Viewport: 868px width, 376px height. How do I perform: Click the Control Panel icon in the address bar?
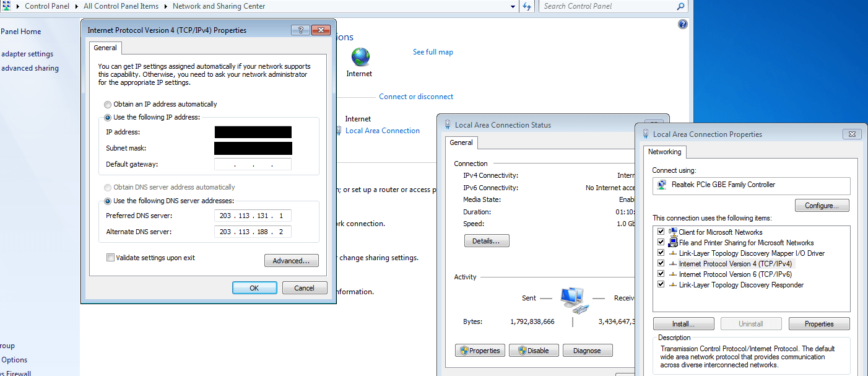click(x=6, y=6)
